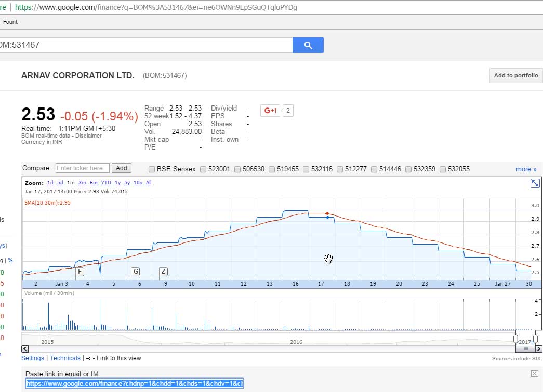Image resolution: width=543 pixels, height=392 pixels.
Task: Click the 52 week range value
Action: tap(186, 116)
